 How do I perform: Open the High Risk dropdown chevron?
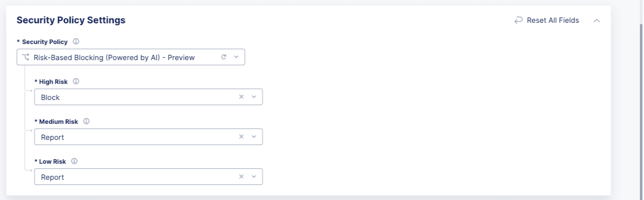[x=253, y=97]
